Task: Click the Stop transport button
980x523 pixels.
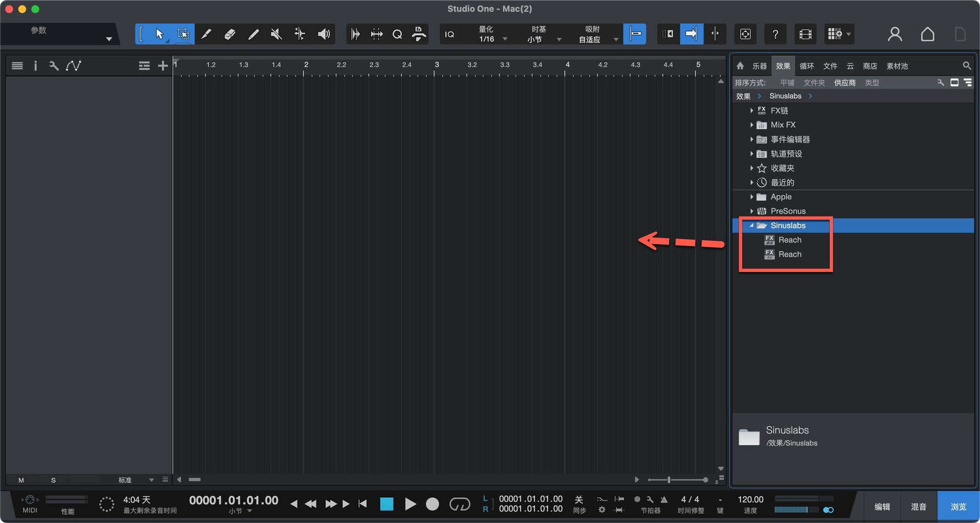Action: (387, 504)
